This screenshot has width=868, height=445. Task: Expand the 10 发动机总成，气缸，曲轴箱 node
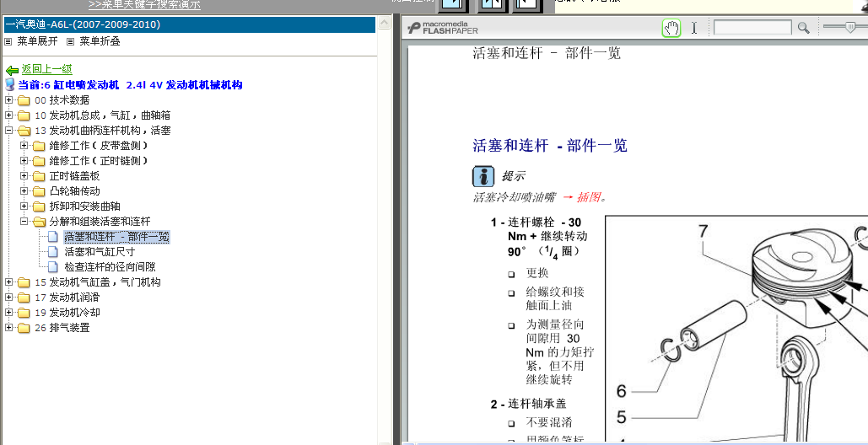point(8,115)
